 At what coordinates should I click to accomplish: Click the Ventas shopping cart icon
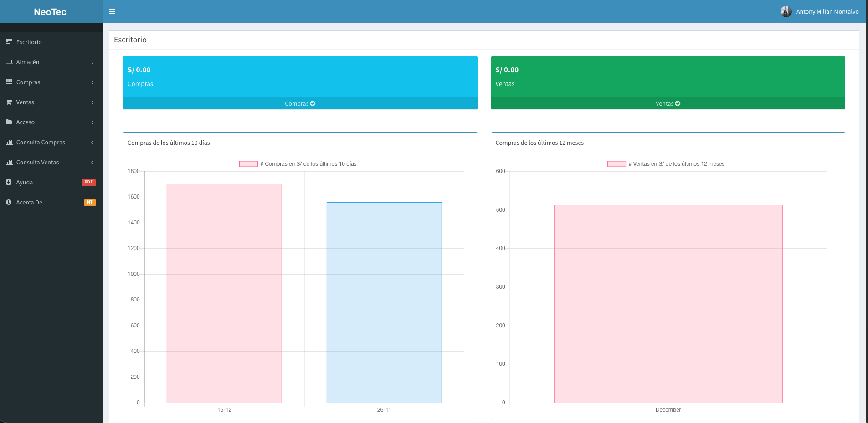point(9,102)
